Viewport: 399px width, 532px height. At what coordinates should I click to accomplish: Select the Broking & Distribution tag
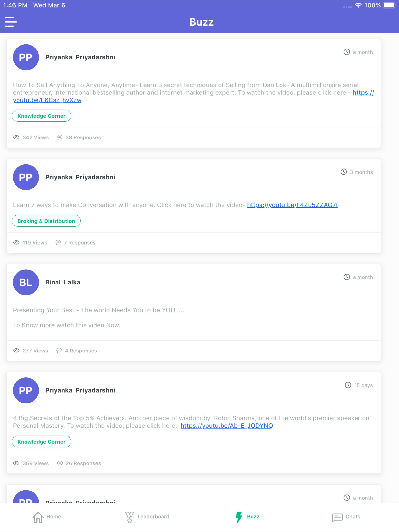[x=46, y=221]
